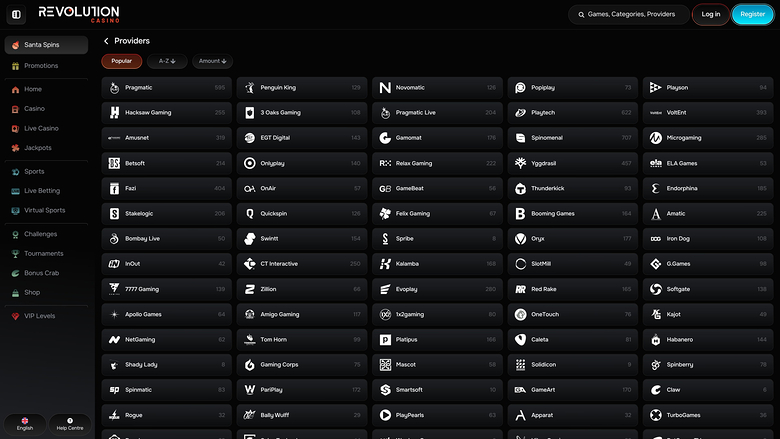This screenshot has width=780, height=439.
Task: Click the Yggdrasil provider logo icon
Action: [520, 163]
